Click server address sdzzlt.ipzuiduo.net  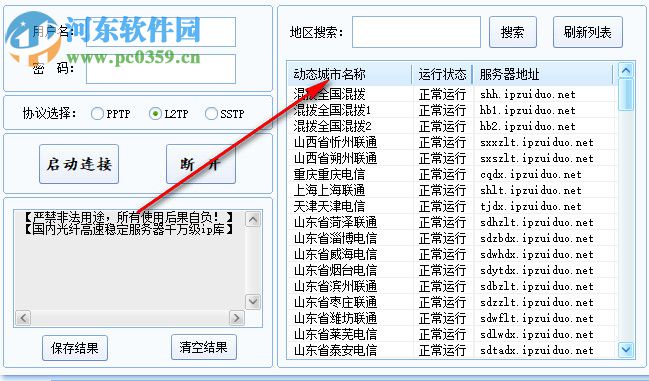pyautogui.click(x=537, y=302)
